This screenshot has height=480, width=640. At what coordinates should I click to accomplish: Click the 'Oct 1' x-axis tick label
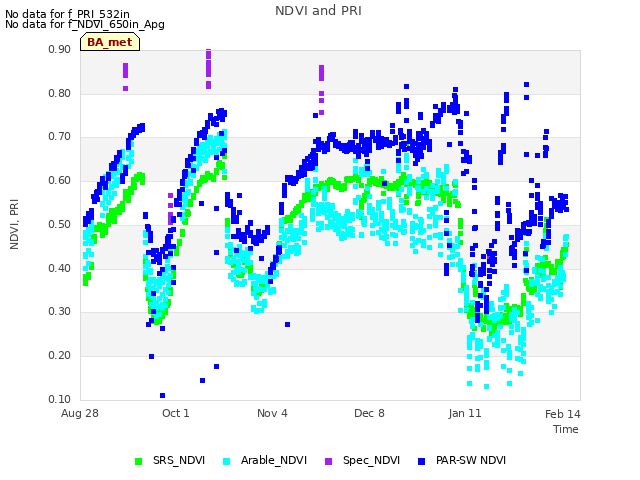[x=176, y=413]
